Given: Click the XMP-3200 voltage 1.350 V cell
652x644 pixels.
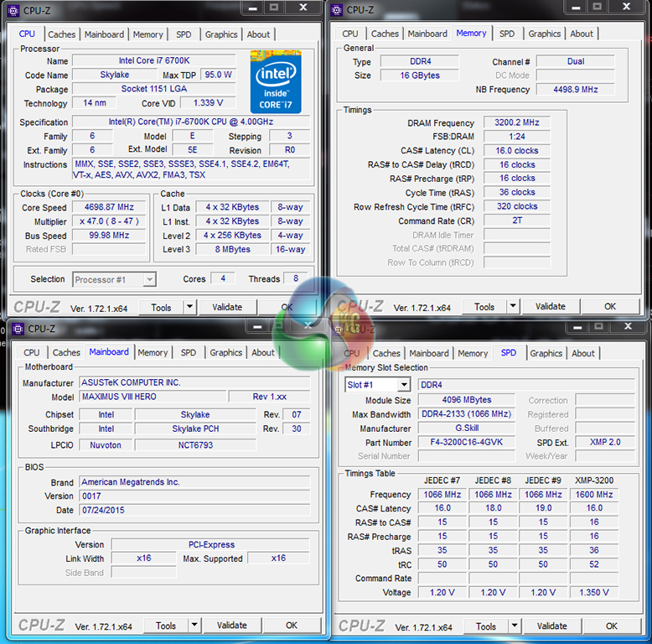Looking at the screenshot, I should tap(594, 592).
